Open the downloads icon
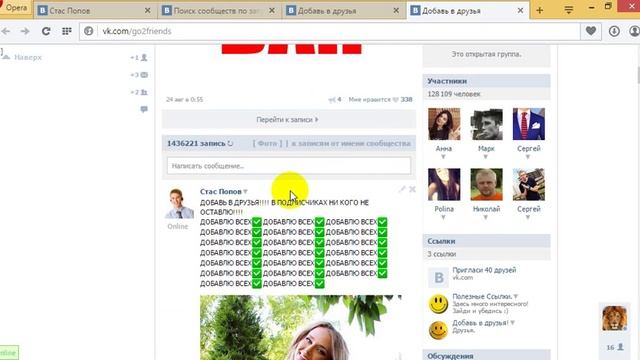 [614, 31]
